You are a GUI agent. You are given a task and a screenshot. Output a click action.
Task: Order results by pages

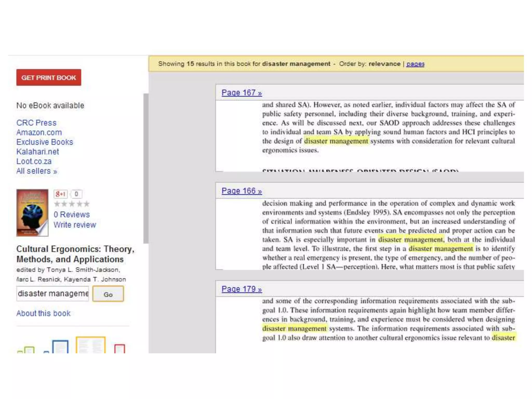coord(415,64)
